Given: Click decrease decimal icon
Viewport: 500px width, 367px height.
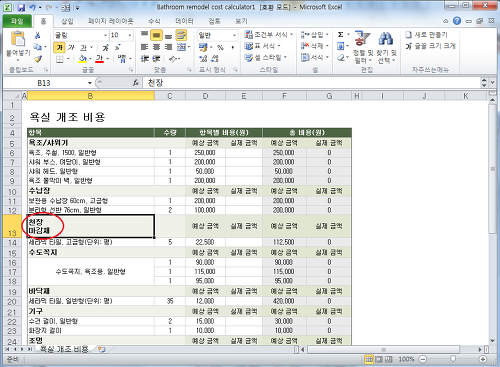Looking at the screenshot, I should [215, 59].
